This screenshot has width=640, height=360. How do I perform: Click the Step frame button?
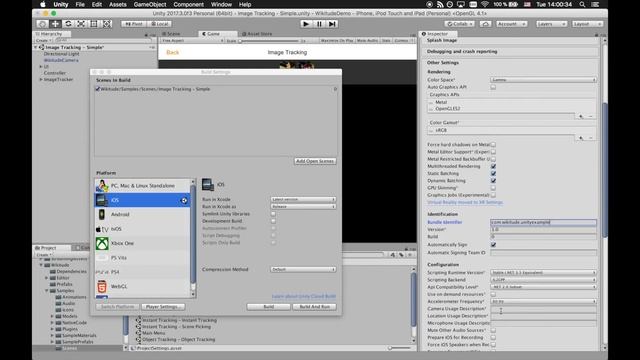pos(332,24)
